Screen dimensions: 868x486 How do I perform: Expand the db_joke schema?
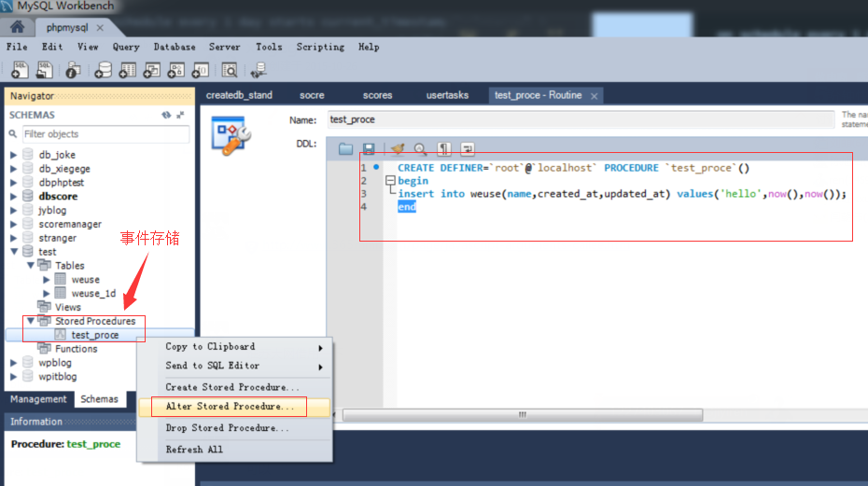click(14, 155)
